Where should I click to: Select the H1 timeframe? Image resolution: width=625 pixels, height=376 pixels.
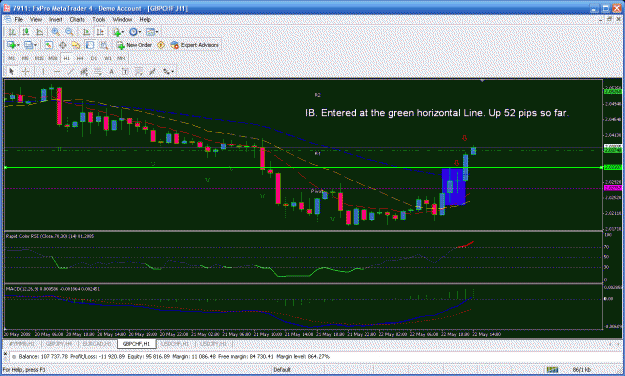tap(67, 58)
